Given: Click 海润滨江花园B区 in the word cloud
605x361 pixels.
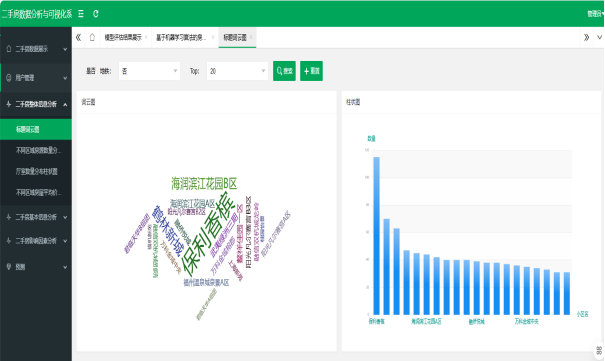Looking at the screenshot, I should [x=204, y=184].
